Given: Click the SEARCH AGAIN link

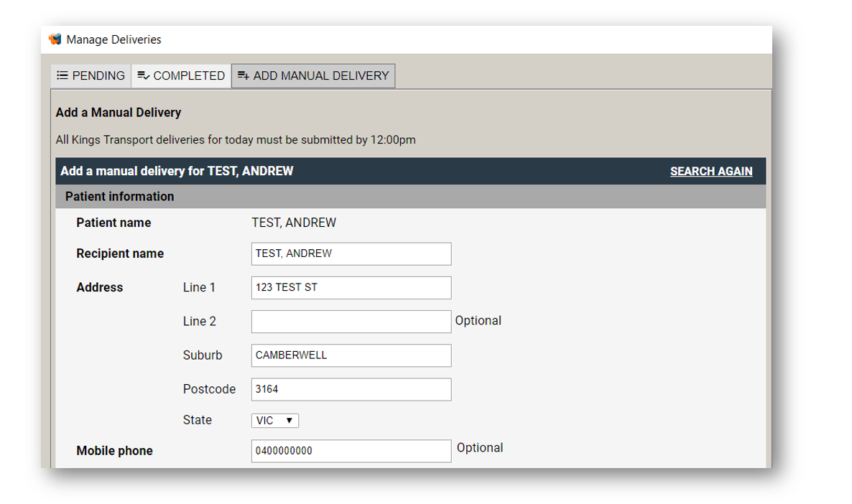Looking at the screenshot, I should [x=710, y=171].
